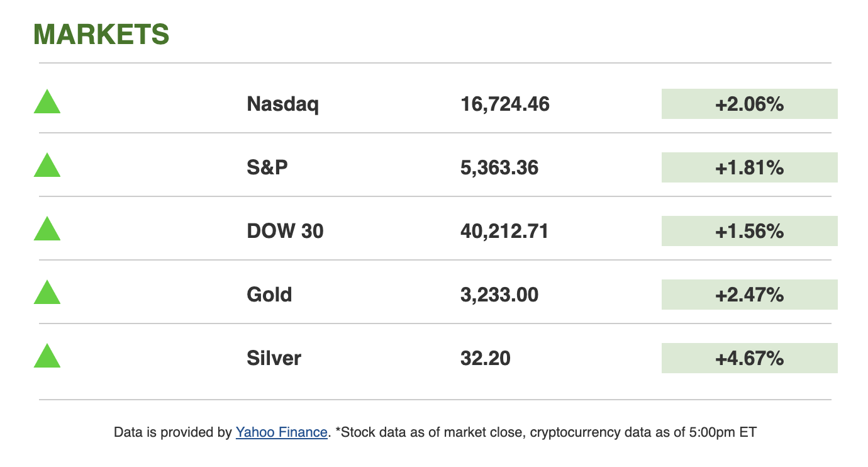Viewport: 868px width, 467px height.
Task: Open the Yahoo Finance link
Action: [281, 432]
